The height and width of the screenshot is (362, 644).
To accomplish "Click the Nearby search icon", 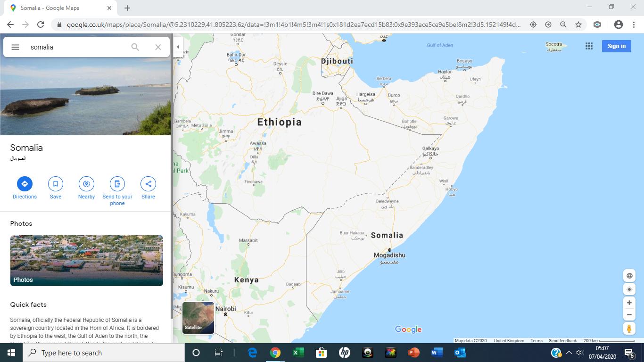I will click(86, 184).
